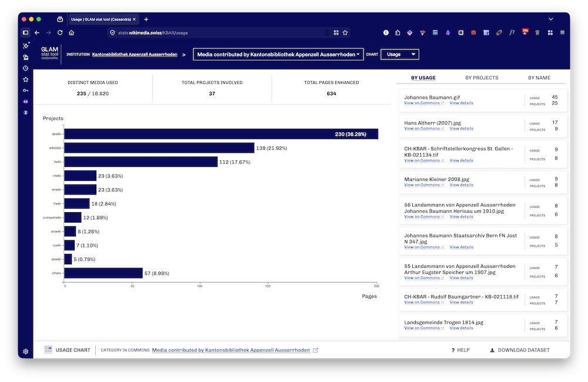
Task: Open the synced tabs sidebar icon
Action: click(x=25, y=58)
